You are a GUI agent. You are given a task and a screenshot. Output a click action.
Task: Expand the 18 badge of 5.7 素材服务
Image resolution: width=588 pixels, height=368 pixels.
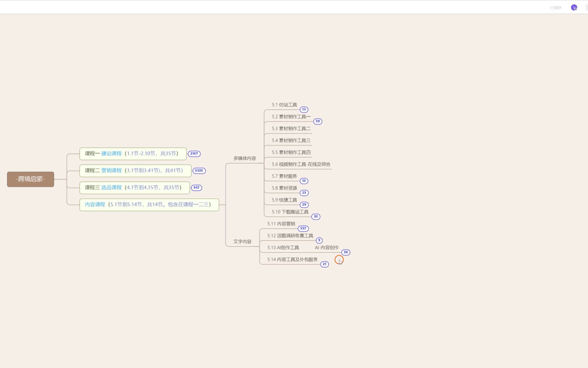[x=304, y=181]
